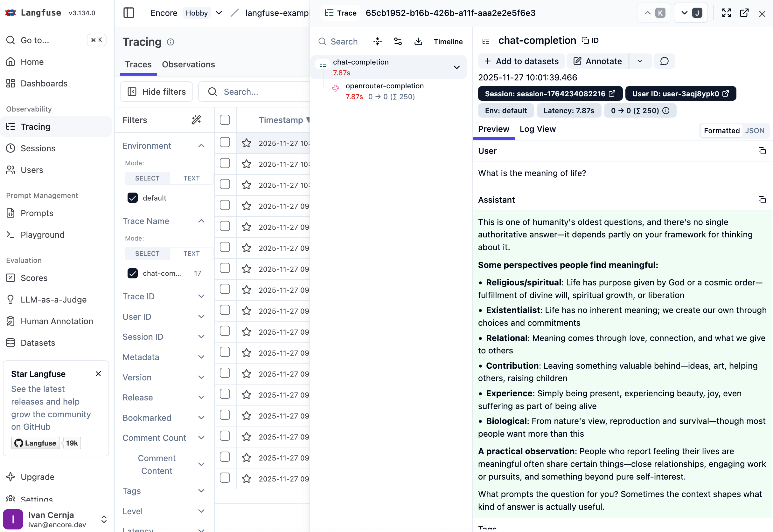Switch to the Log View tab
This screenshot has height=532, width=773.
[538, 129]
